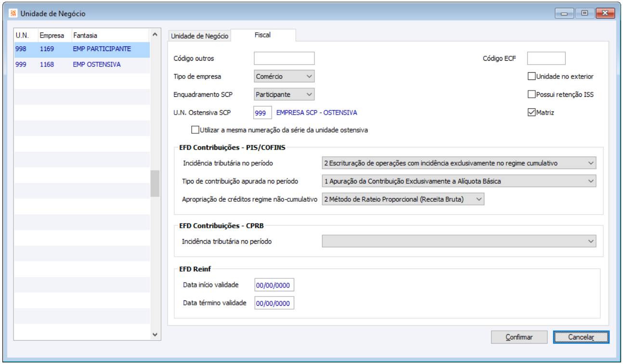Focus the Código outros input field
The width and height of the screenshot is (623, 364).
coord(284,58)
